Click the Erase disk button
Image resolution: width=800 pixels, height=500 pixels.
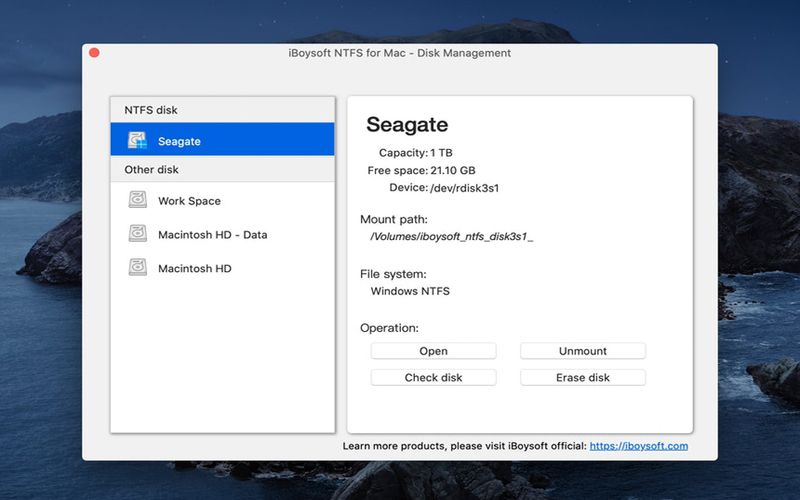(583, 378)
